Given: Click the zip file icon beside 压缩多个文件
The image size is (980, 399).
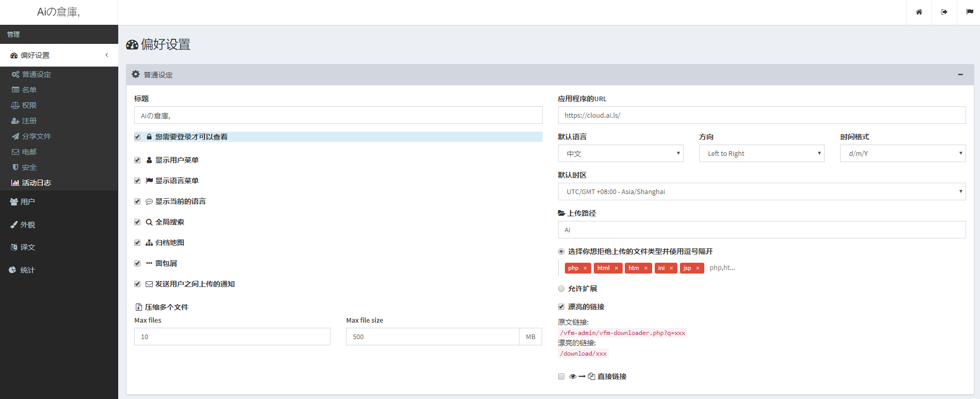Looking at the screenshot, I should tap(138, 307).
